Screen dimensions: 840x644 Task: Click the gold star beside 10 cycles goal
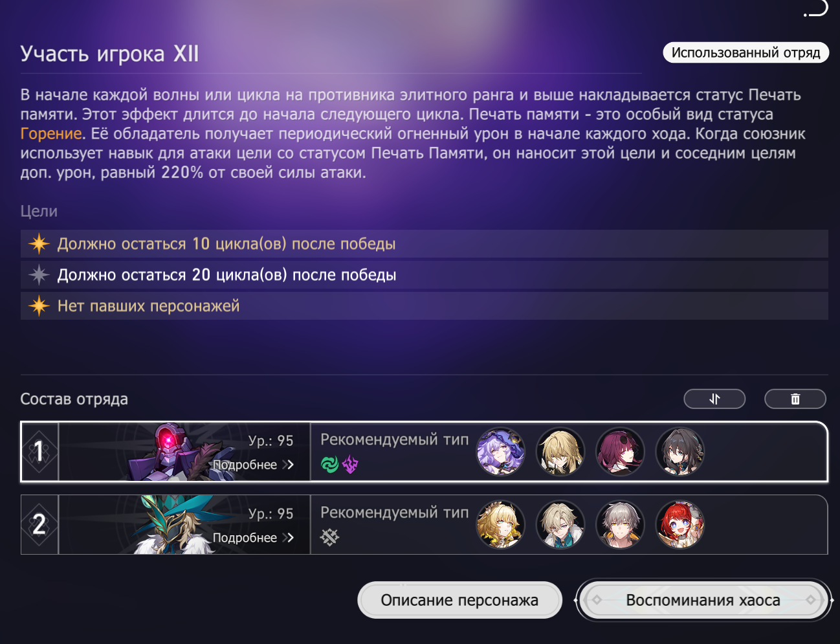click(x=39, y=244)
